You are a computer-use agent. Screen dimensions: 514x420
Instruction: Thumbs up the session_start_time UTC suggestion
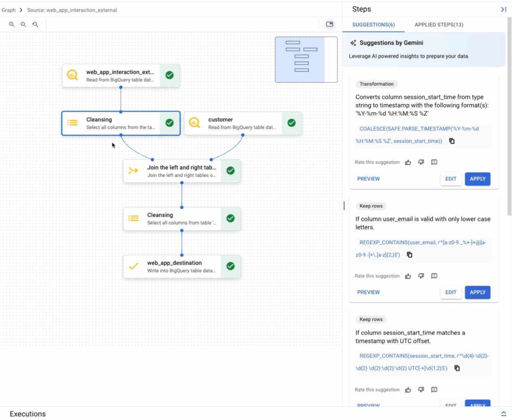tap(408, 390)
